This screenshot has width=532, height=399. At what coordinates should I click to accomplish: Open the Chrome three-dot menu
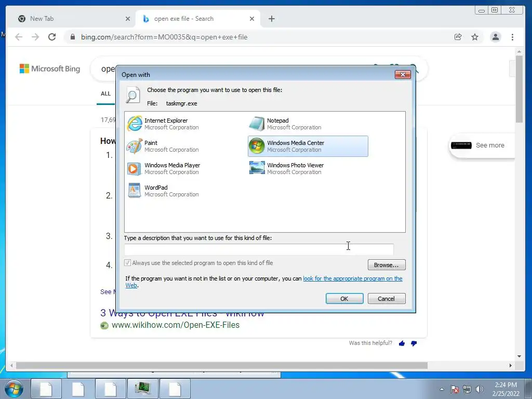(512, 37)
